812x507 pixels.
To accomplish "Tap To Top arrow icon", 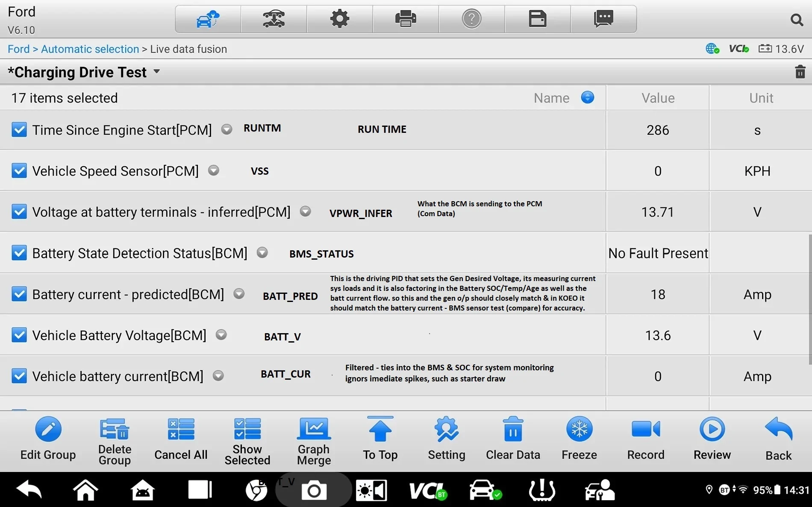I will [380, 429].
